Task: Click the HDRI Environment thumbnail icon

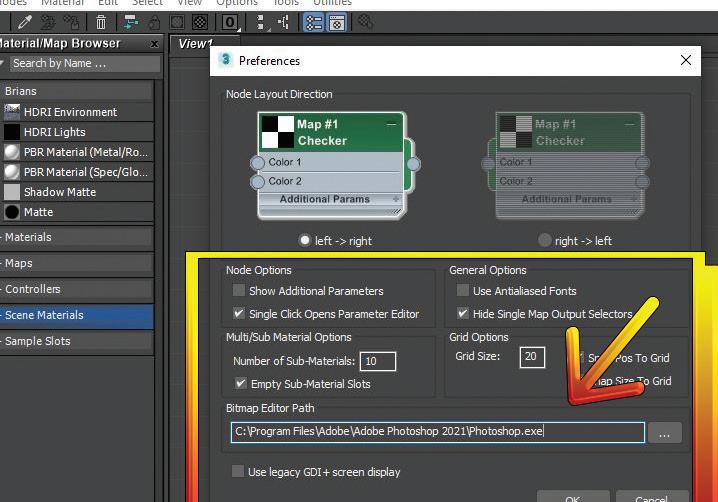Action: [12, 112]
